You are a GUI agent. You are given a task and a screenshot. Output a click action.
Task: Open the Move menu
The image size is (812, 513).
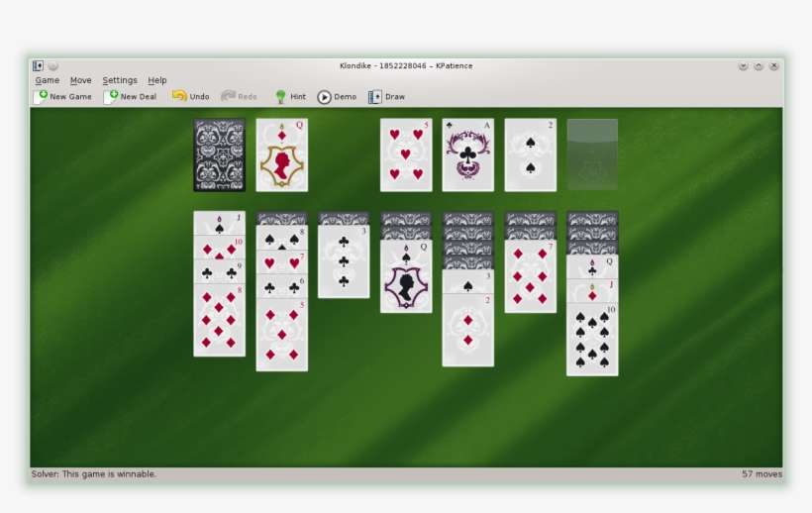(81, 80)
